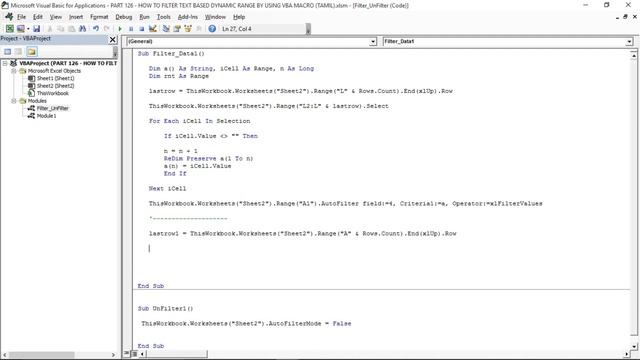This screenshot has height=360, width=640.
Task: Click Project pane horizontal scrollbar right arrow
Action: point(113,355)
